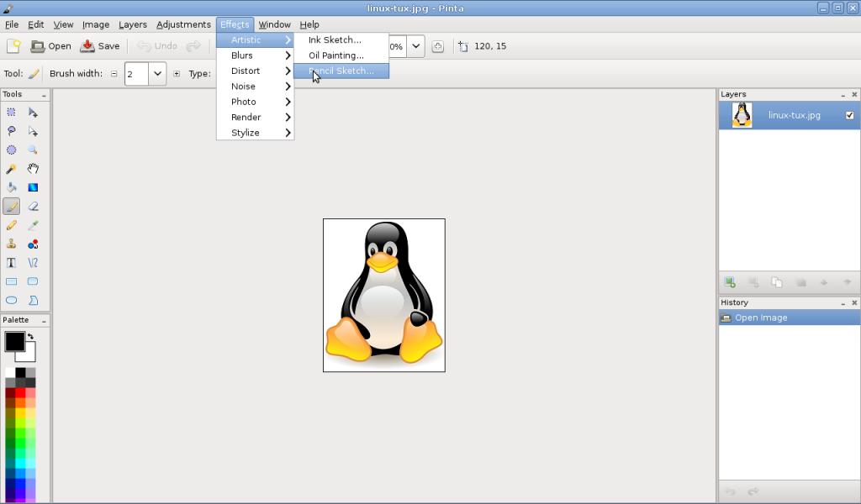Create a new image from toolbar

pyautogui.click(x=13, y=46)
